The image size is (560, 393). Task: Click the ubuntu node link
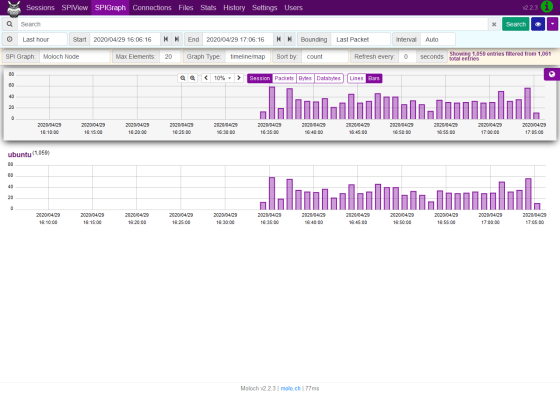point(20,155)
